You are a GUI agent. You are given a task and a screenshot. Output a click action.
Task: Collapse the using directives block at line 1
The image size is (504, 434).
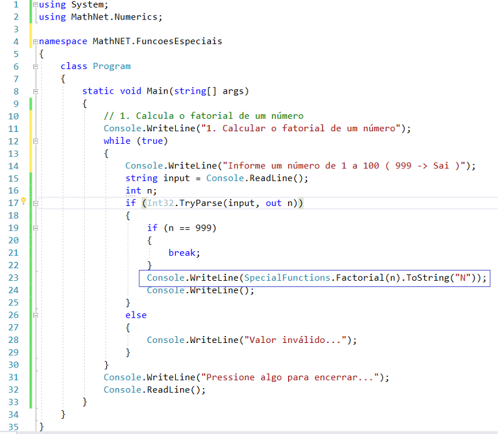click(35, 4)
